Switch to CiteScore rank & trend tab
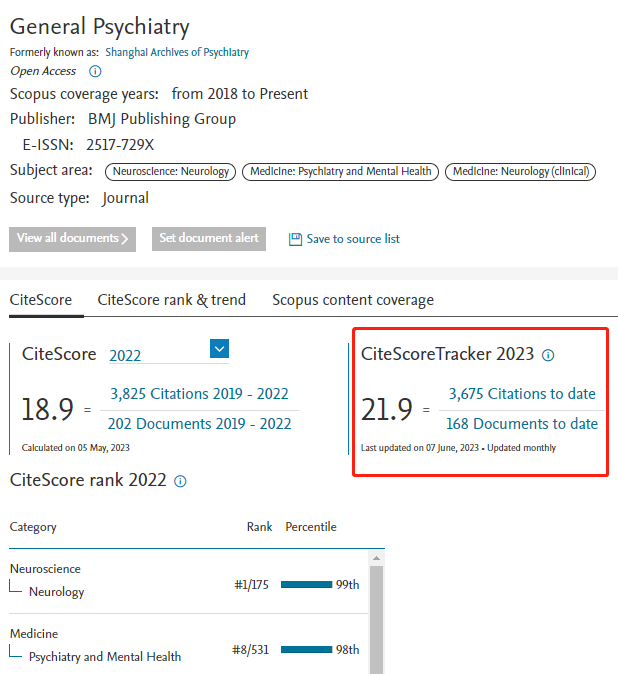This screenshot has width=618, height=674. pos(171,300)
